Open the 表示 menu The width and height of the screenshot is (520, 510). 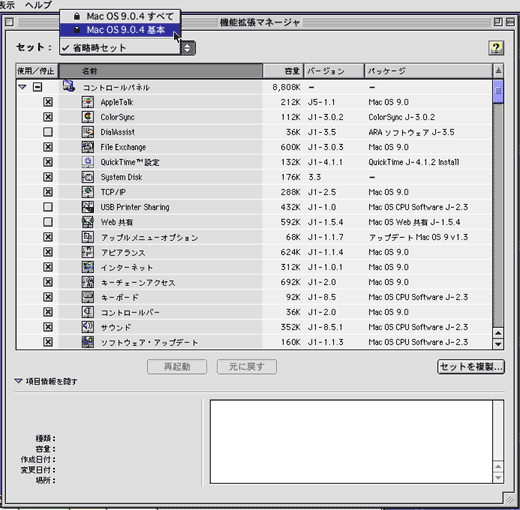(7, 5)
